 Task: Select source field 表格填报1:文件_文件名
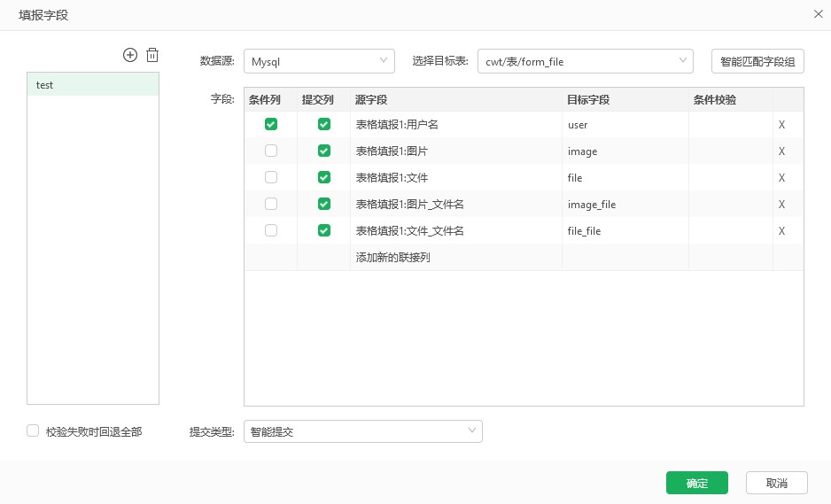pos(455,230)
